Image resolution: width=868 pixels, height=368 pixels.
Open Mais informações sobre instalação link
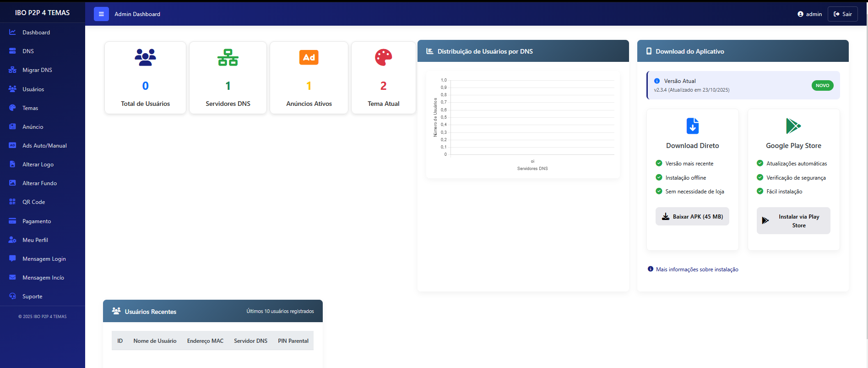click(697, 269)
